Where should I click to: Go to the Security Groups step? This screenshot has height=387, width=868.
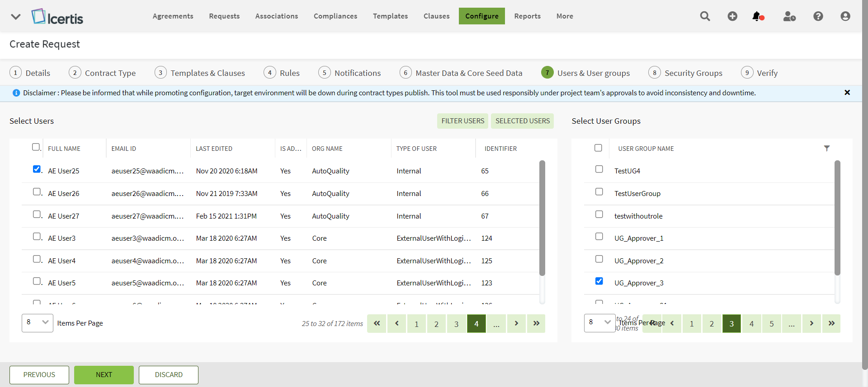coord(693,73)
